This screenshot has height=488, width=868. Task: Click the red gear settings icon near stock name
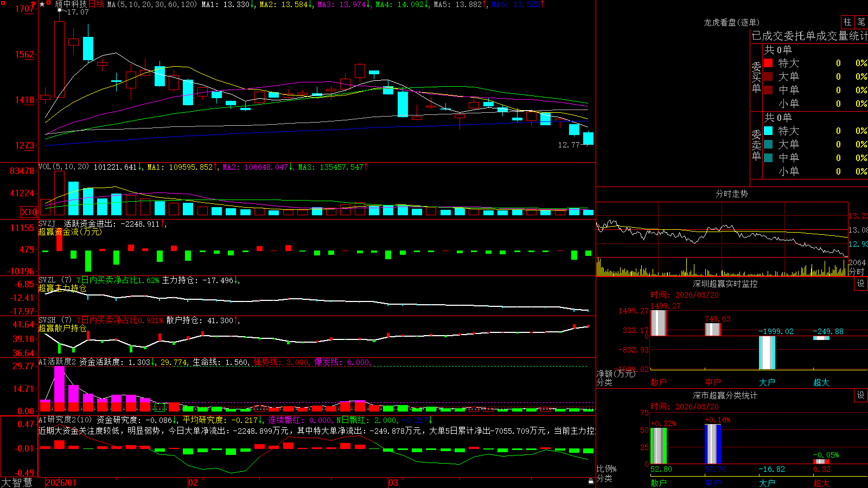48,3
